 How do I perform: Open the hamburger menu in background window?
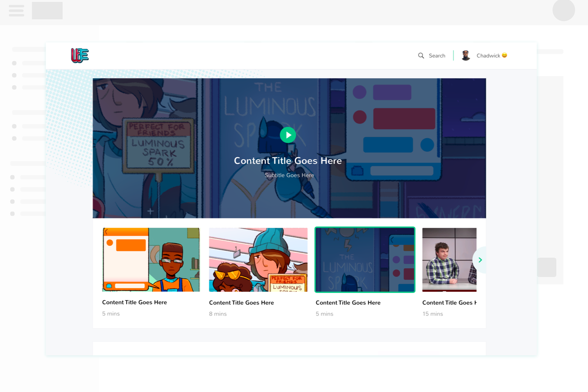(17, 10)
